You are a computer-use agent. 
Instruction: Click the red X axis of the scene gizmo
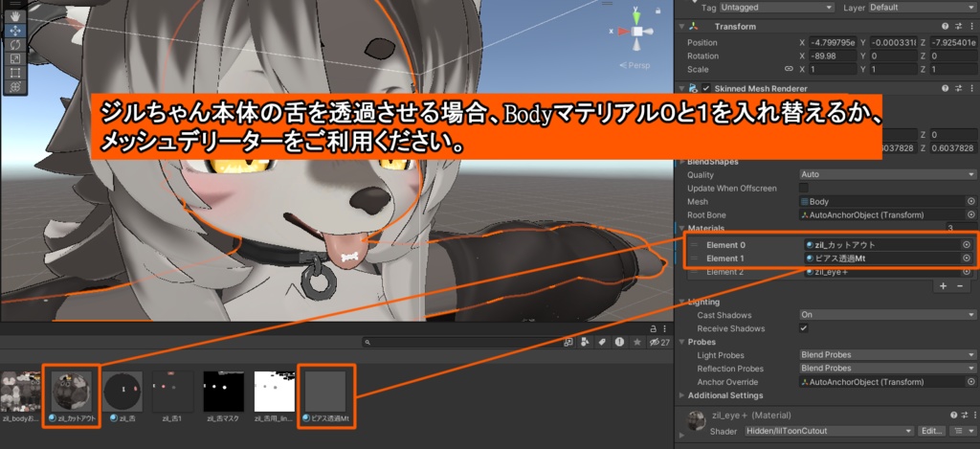pos(622,31)
